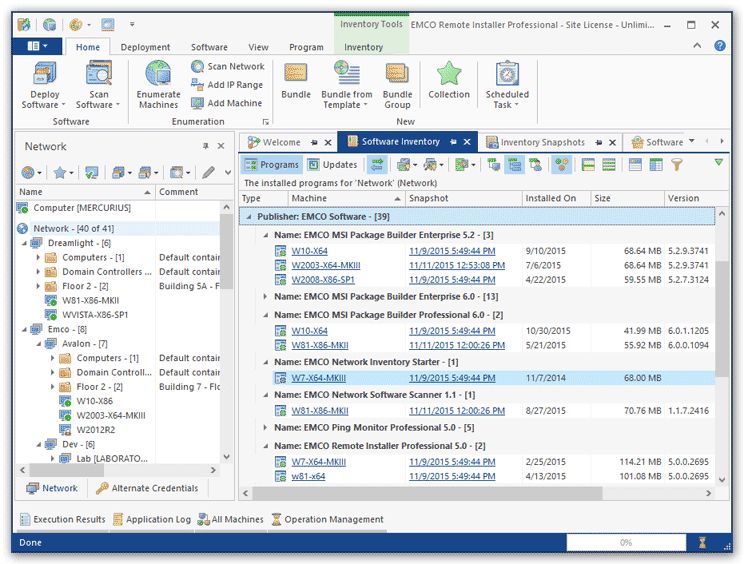
Task: Open the Deployment ribbon tab
Action: (145, 47)
